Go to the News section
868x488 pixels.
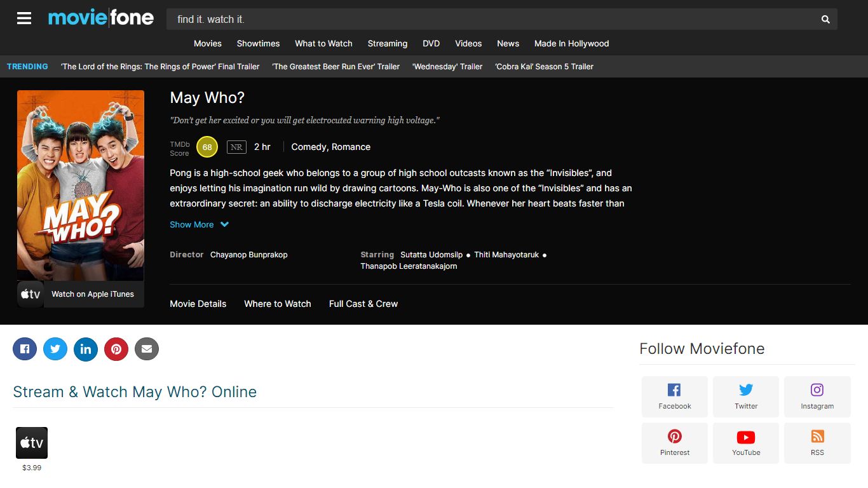[x=508, y=43]
